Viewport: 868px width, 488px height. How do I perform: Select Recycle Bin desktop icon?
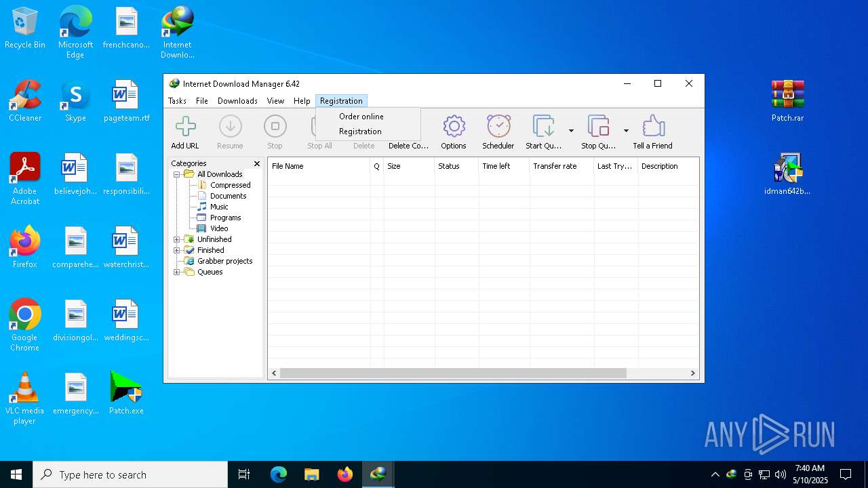25,28
